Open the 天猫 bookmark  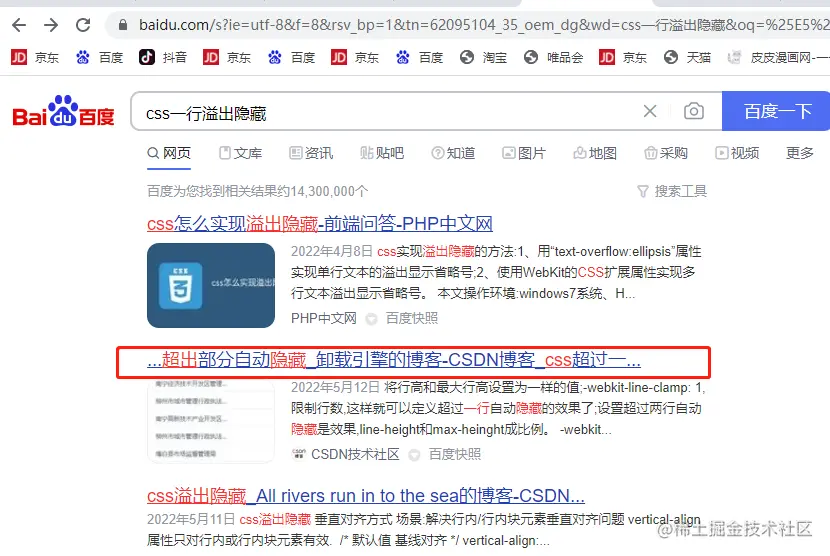[x=687, y=57]
